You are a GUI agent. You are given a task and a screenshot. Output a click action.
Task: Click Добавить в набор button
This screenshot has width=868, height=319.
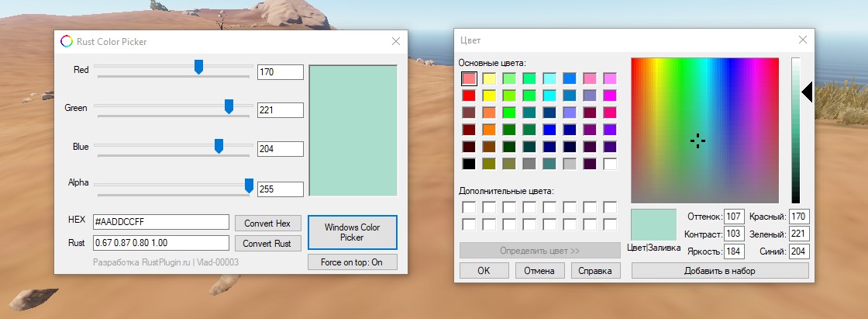coord(720,271)
